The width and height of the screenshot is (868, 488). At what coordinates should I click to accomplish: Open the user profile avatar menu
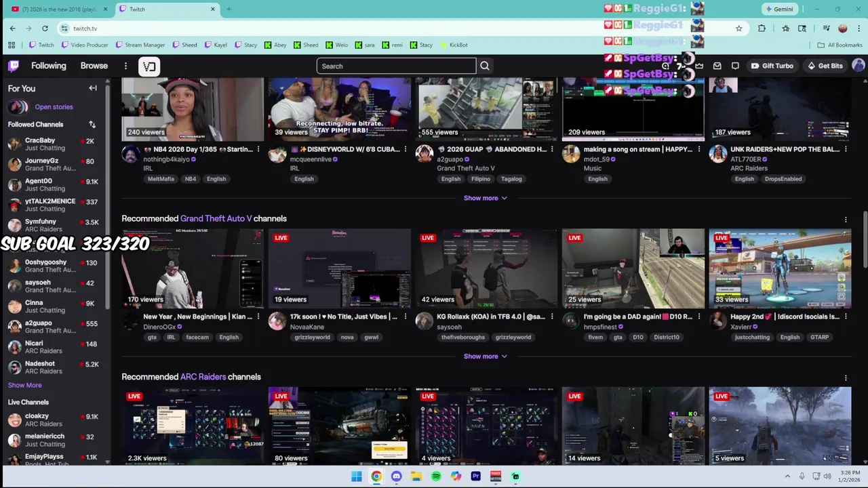coord(858,65)
